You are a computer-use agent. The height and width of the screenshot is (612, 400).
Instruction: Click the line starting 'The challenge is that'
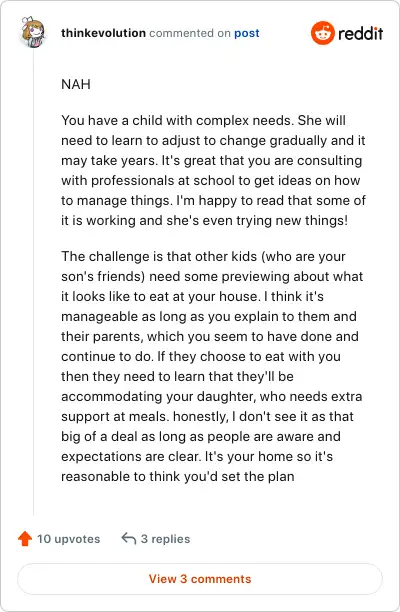[203, 256]
